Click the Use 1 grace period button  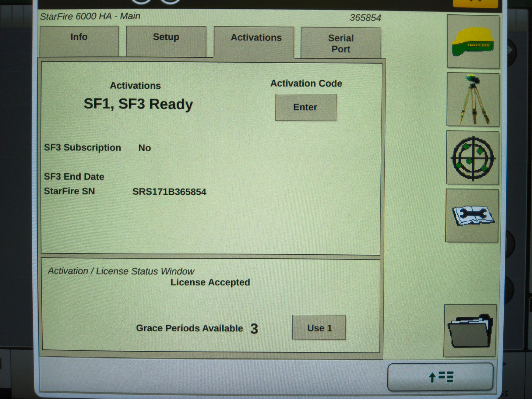tap(319, 328)
